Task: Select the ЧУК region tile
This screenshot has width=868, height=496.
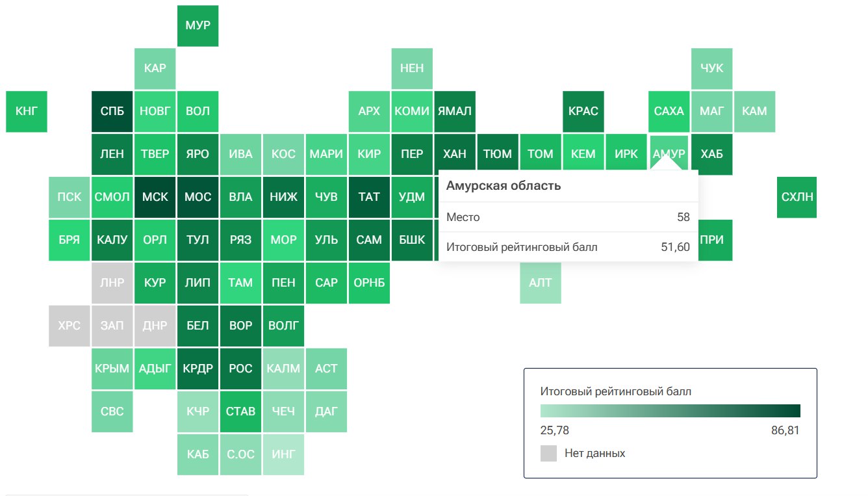Action: (x=712, y=68)
